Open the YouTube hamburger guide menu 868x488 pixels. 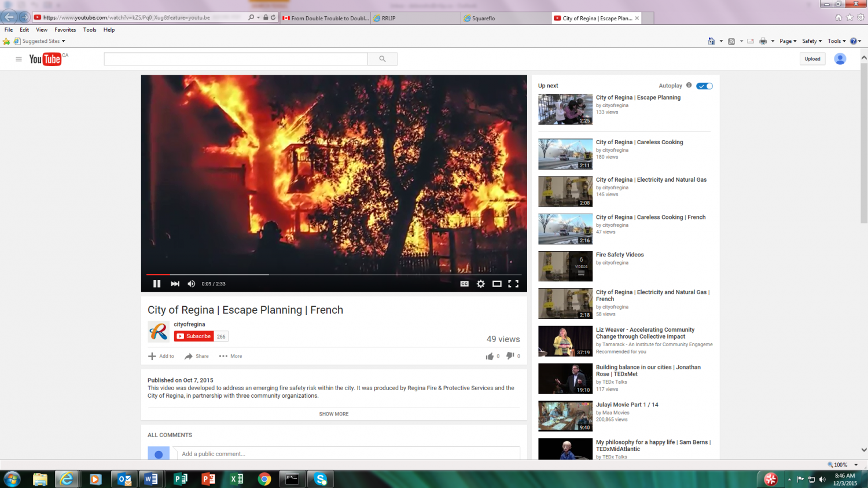click(x=19, y=59)
